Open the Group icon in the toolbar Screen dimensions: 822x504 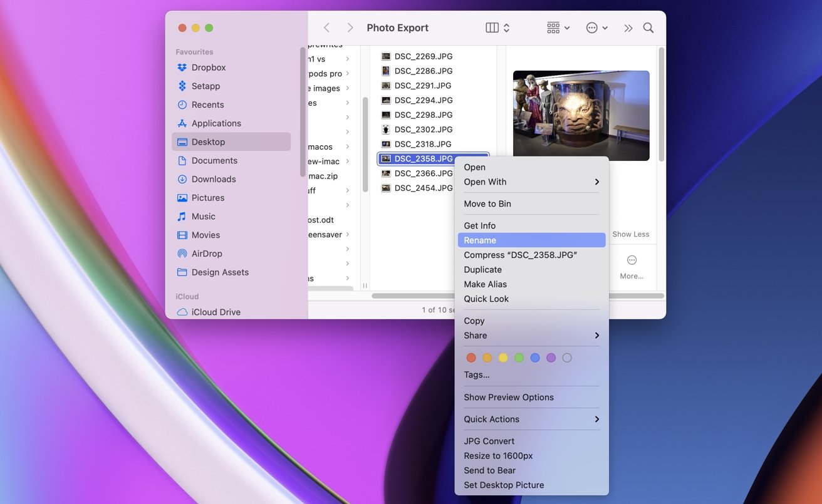[554, 28]
